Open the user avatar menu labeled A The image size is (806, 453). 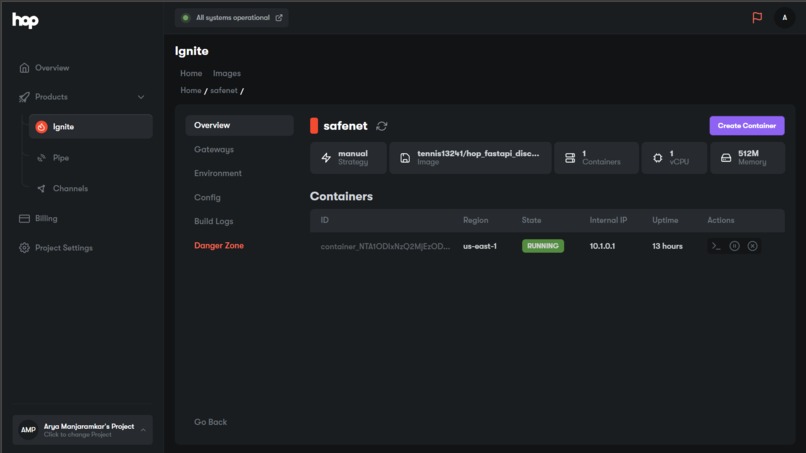click(784, 18)
